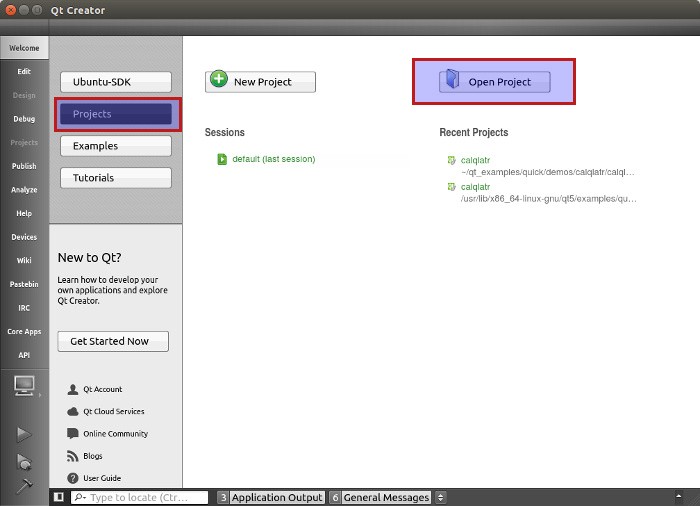The height and width of the screenshot is (506, 700).
Task: Start debugging with the debug run icon
Action: pos(24,462)
